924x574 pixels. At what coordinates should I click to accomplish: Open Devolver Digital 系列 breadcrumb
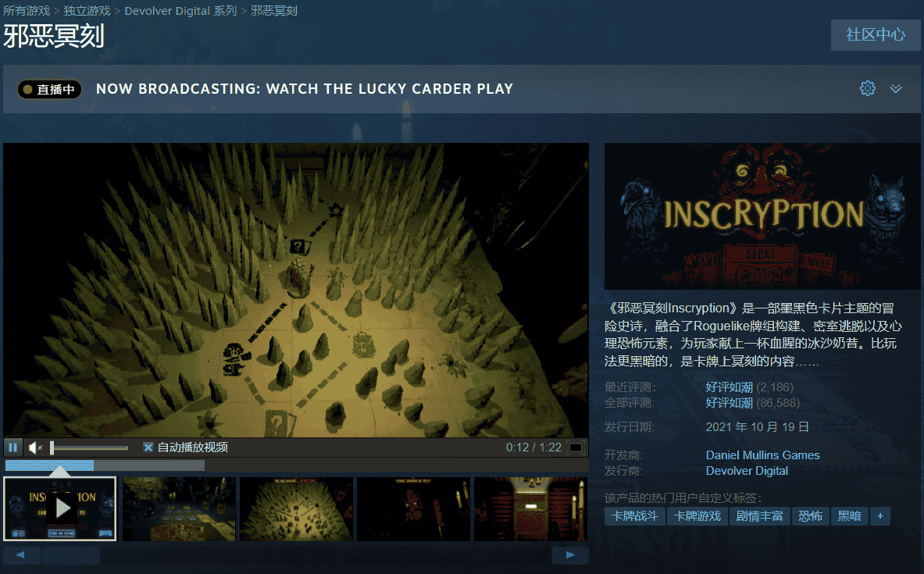[x=180, y=11]
